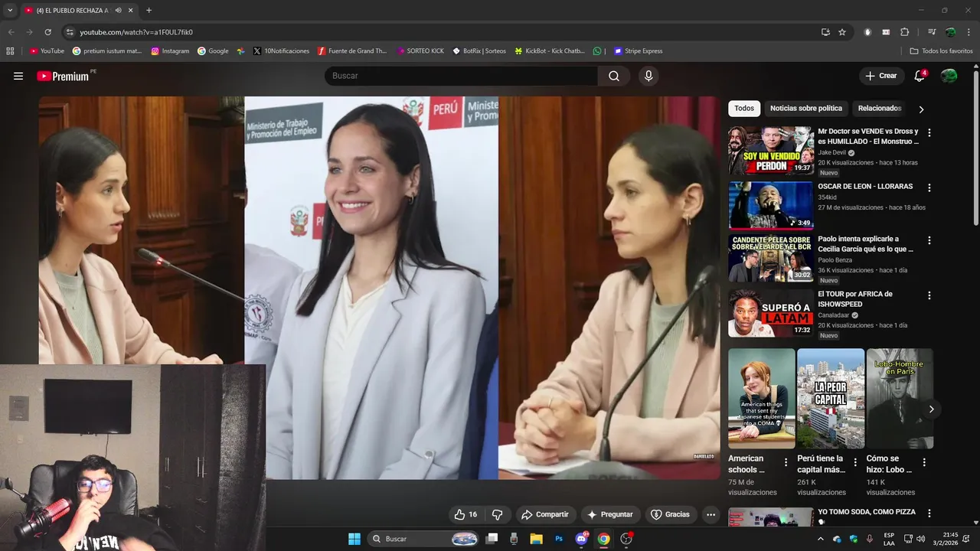Open the tab search dropdown in Chrome
The width and height of the screenshot is (980, 551).
click(x=10, y=11)
